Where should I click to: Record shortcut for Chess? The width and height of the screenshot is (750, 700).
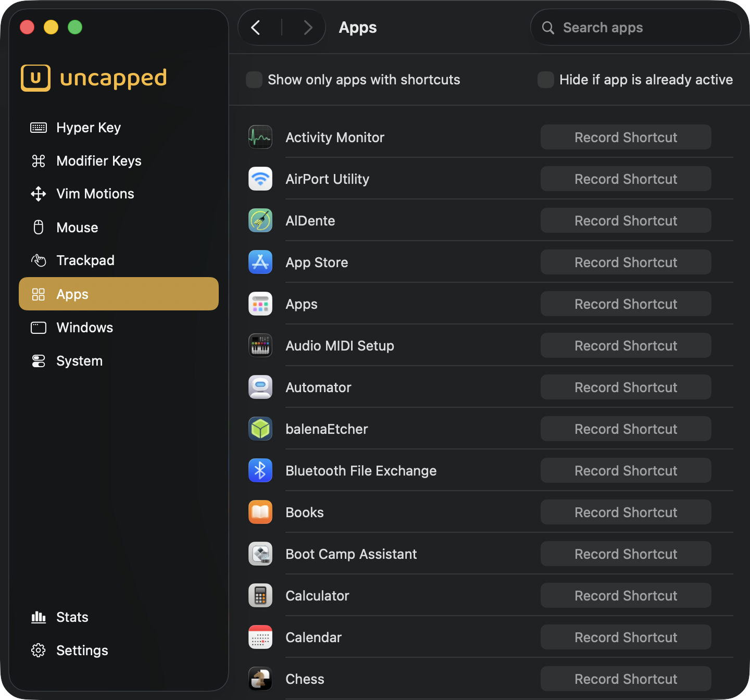click(626, 679)
